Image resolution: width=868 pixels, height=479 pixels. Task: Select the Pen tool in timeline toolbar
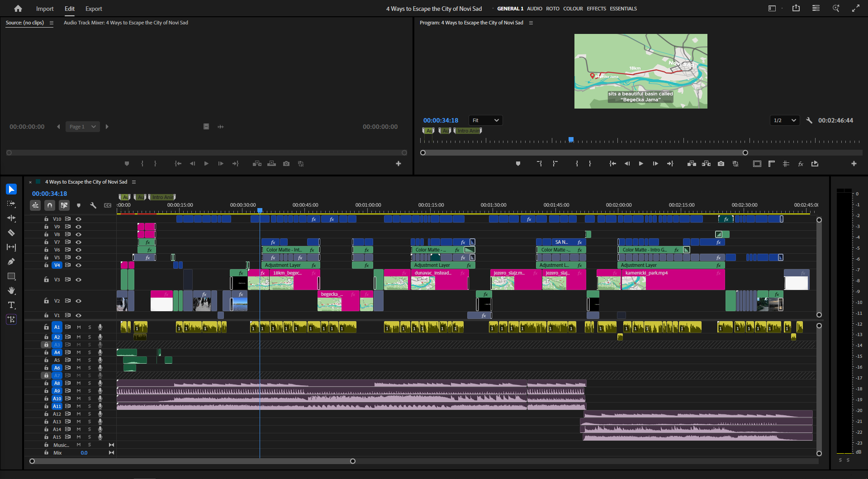(11, 261)
